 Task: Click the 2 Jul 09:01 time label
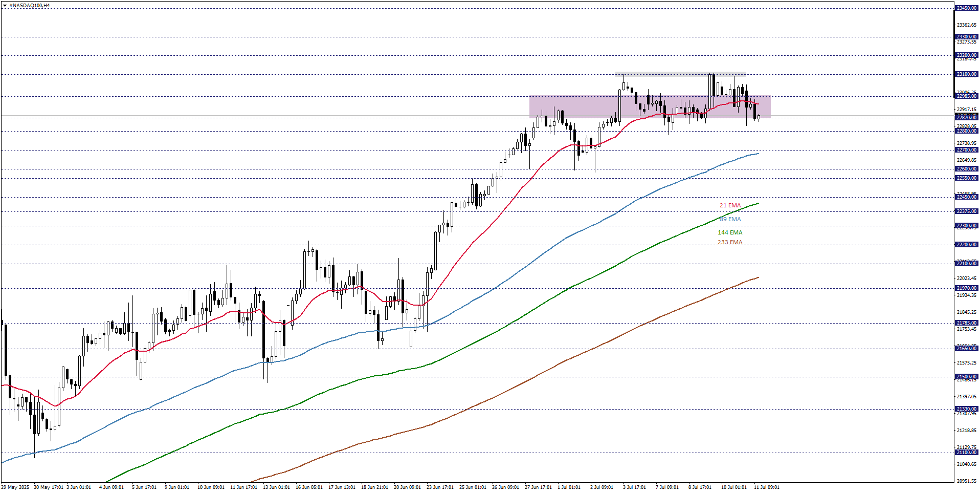coord(602,487)
